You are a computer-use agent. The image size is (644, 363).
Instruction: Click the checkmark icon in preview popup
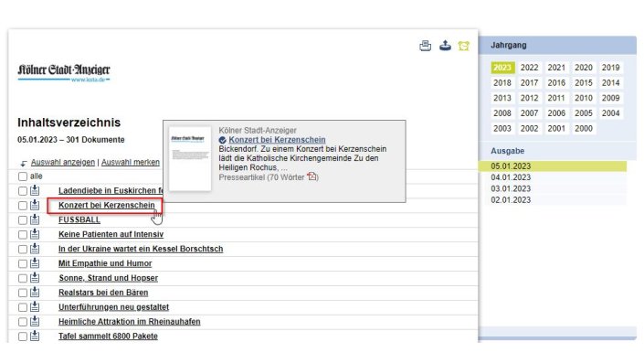click(x=223, y=140)
